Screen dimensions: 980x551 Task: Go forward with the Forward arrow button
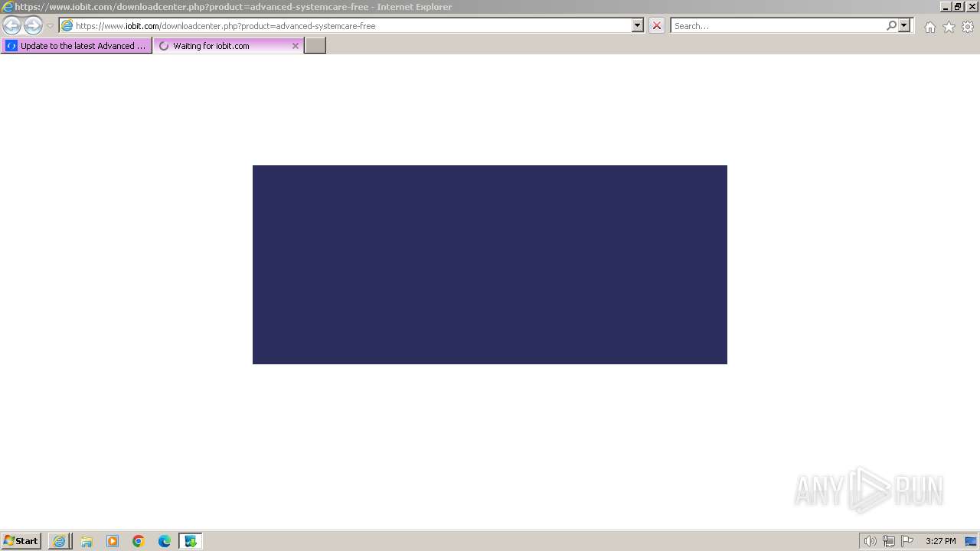point(33,25)
